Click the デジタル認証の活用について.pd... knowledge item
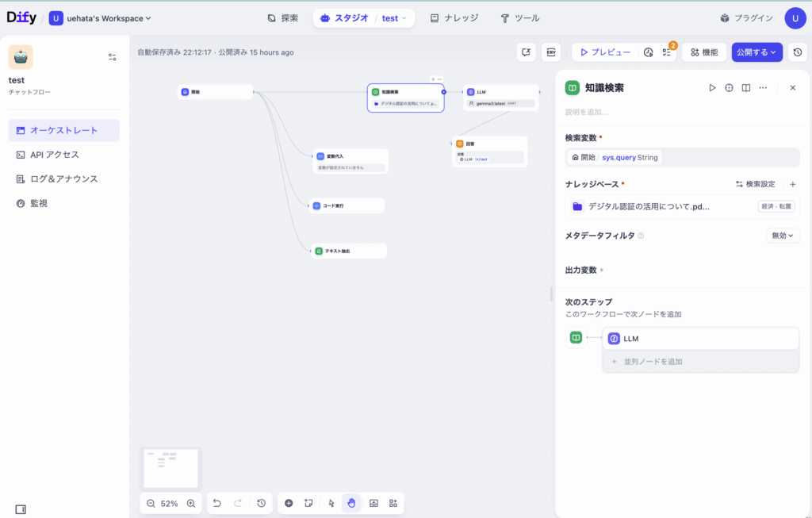812x518 pixels. click(682, 206)
